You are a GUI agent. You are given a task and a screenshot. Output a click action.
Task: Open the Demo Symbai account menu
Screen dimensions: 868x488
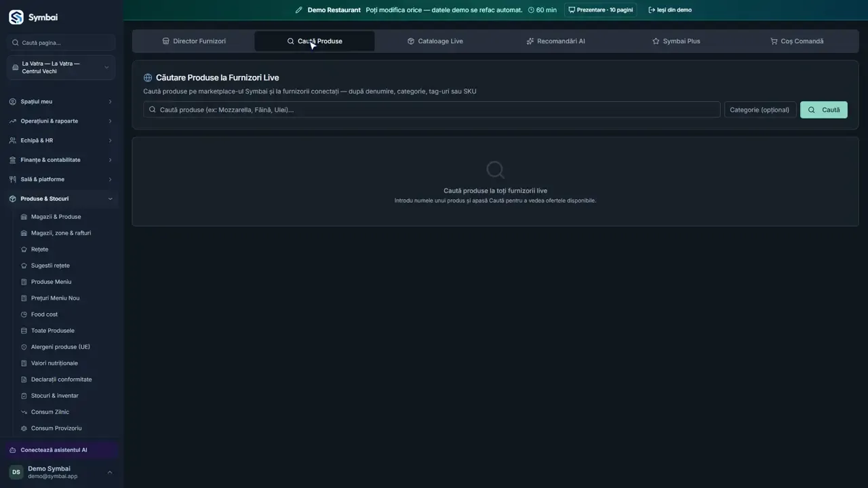click(61, 472)
